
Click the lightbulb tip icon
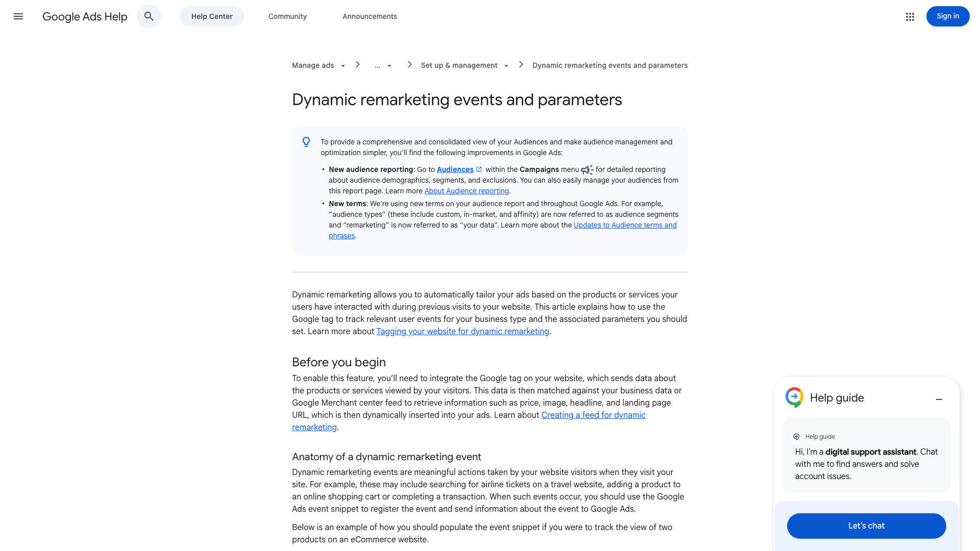tap(306, 142)
